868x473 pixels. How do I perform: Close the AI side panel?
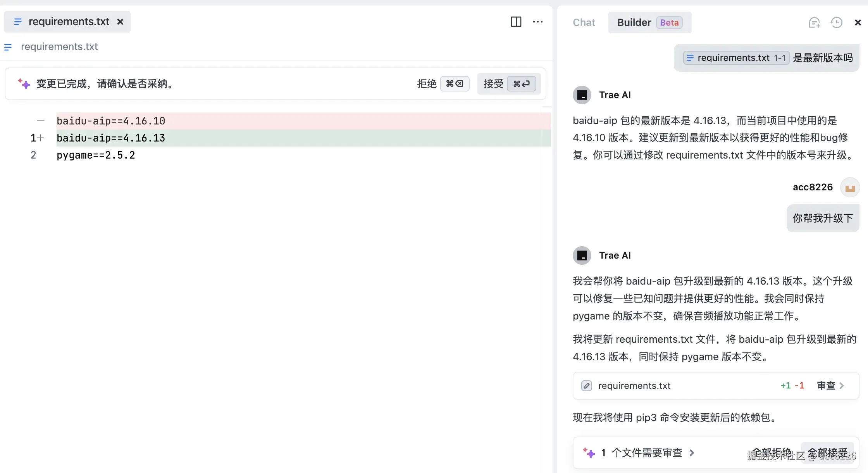pos(858,23)
